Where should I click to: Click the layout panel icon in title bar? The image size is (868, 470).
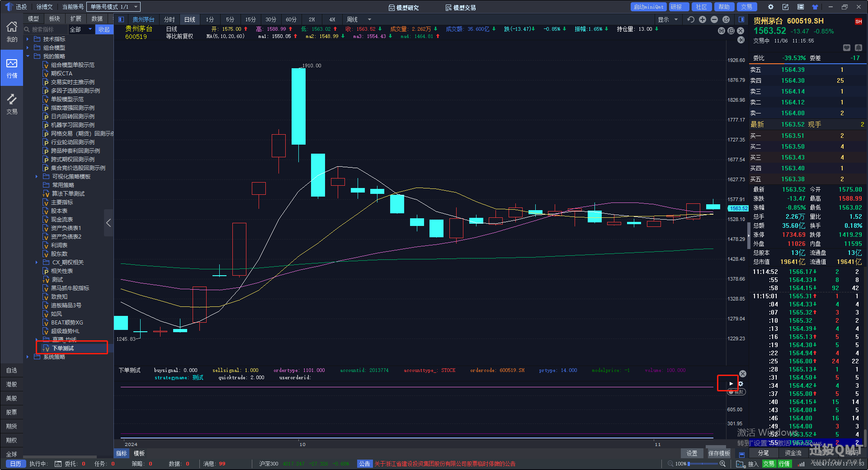coord(801,7)
